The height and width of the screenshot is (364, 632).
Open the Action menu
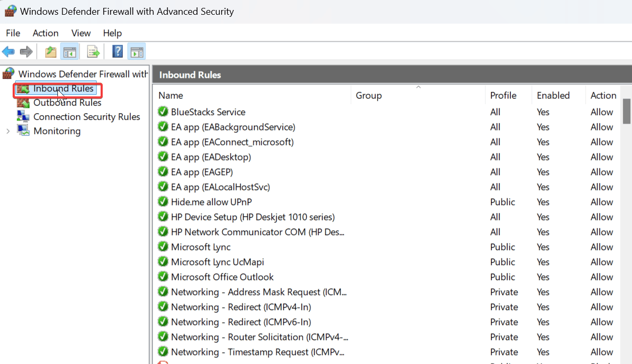[45, 33]
